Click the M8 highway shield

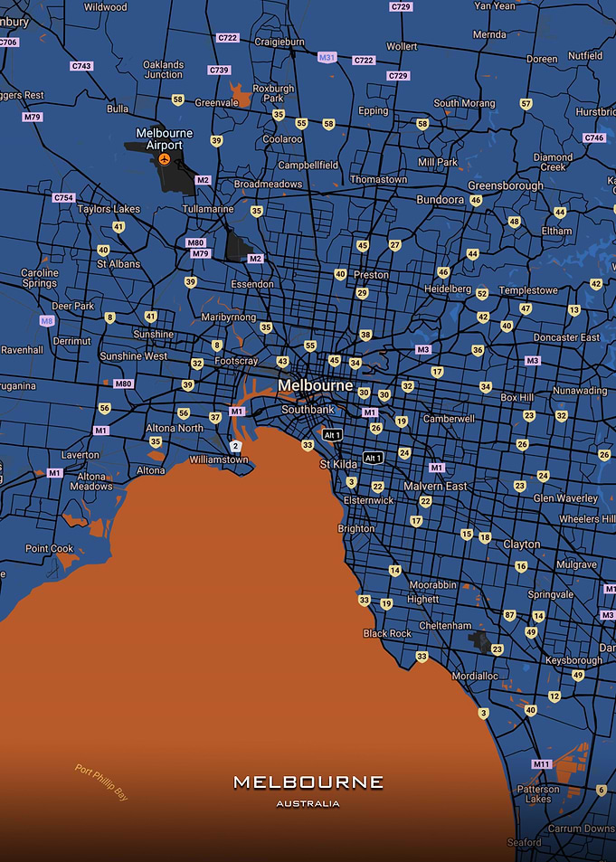click(47, 320)
